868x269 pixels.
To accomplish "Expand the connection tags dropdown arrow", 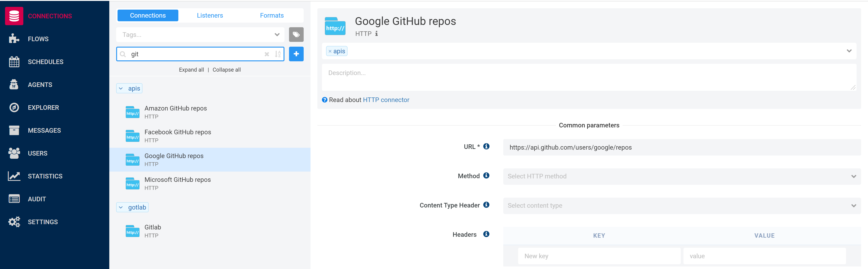I will tap(849, 51).
